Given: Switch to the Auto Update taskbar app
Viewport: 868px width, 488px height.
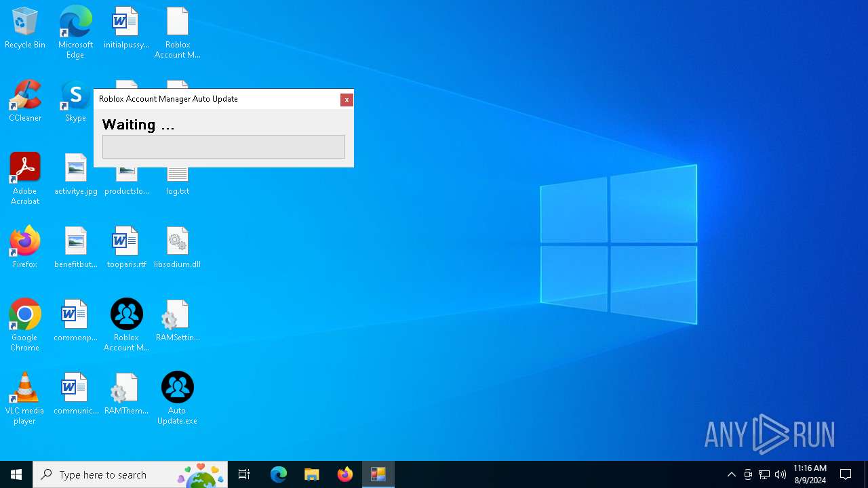Looking at the screenshot, I should pos(378,474).
